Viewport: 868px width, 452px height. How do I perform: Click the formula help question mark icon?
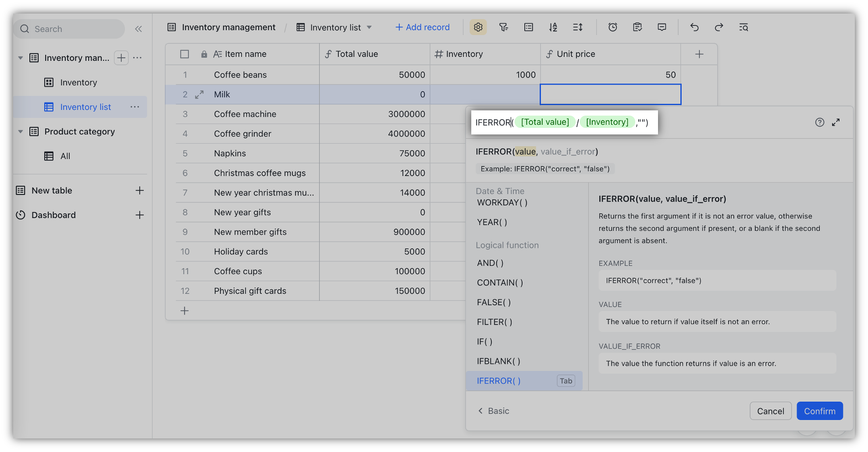coord(820,122)
